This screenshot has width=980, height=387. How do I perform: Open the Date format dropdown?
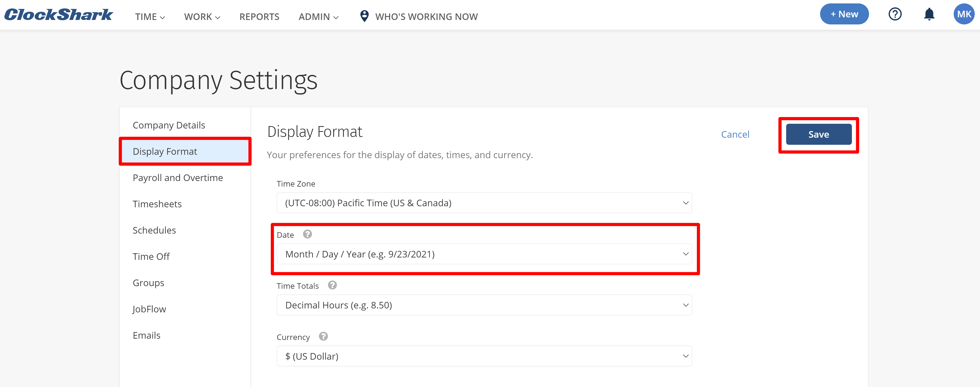tap(484, 254)
